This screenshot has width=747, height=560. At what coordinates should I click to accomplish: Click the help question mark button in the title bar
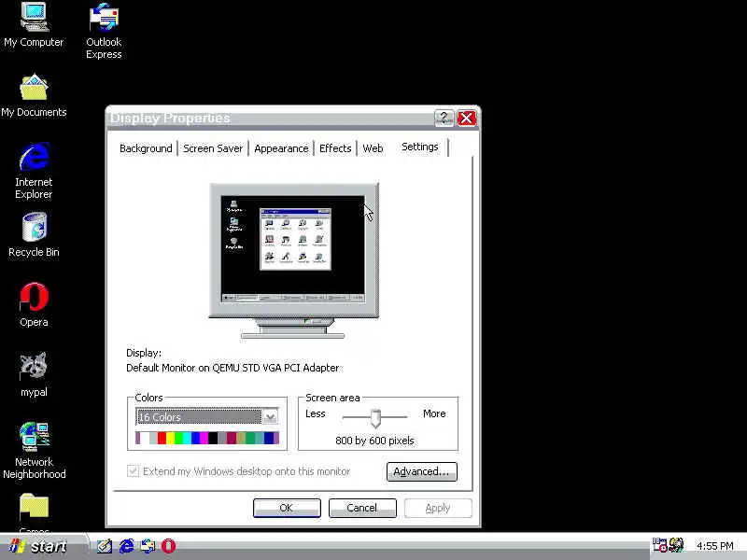pos(444,118)
